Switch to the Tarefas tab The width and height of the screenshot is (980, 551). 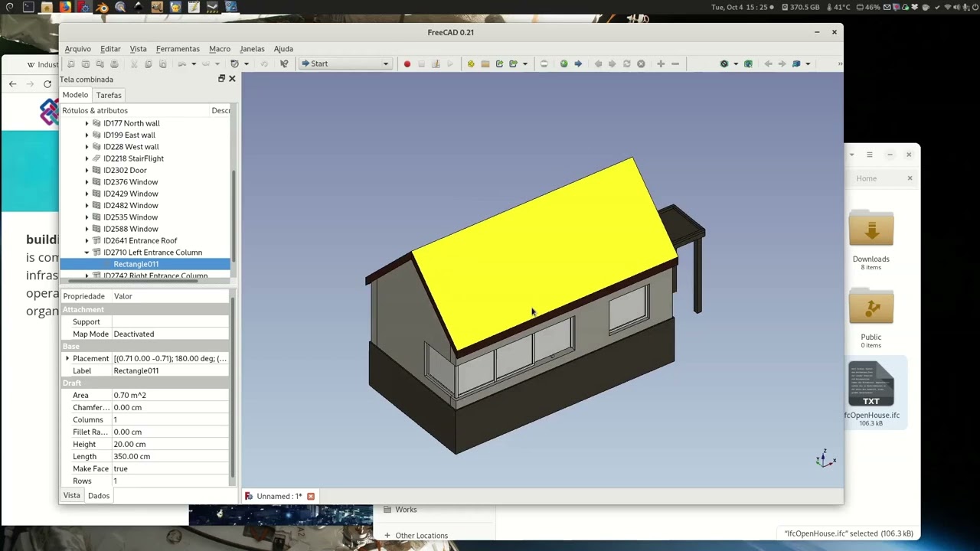[x=109, y=95]
